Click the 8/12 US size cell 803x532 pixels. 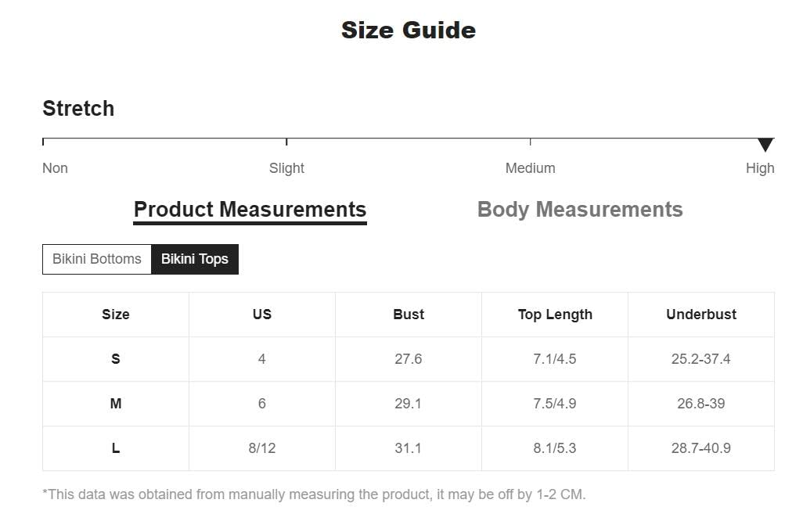click(262, 448)
